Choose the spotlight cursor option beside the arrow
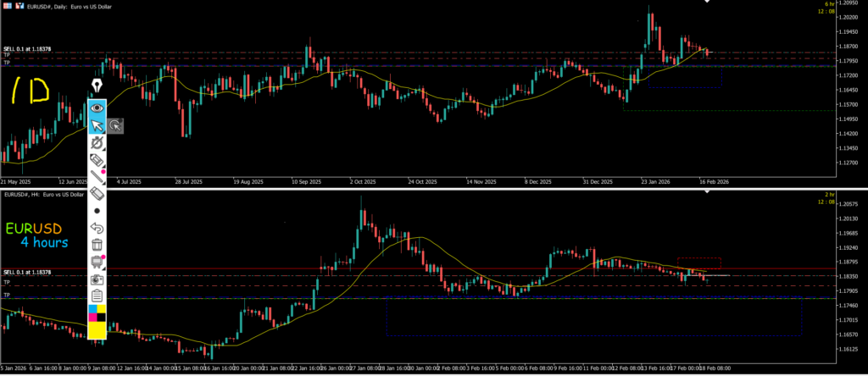The height and width of the screenshot is (376, 868). click(x=116, y=126)
